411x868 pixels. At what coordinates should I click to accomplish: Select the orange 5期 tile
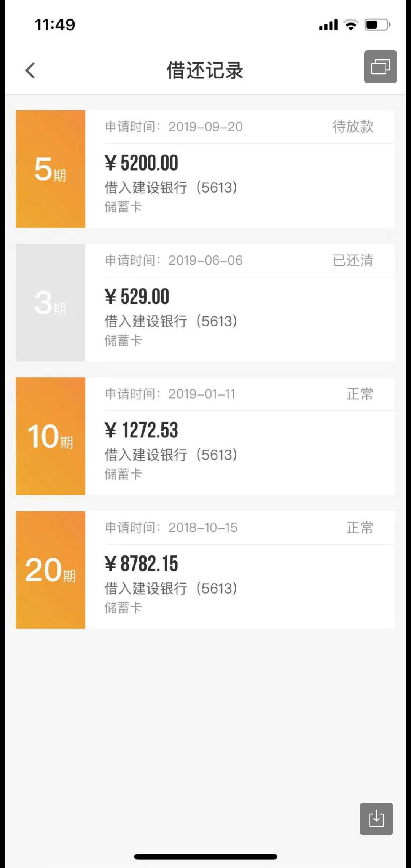(51, 169)
